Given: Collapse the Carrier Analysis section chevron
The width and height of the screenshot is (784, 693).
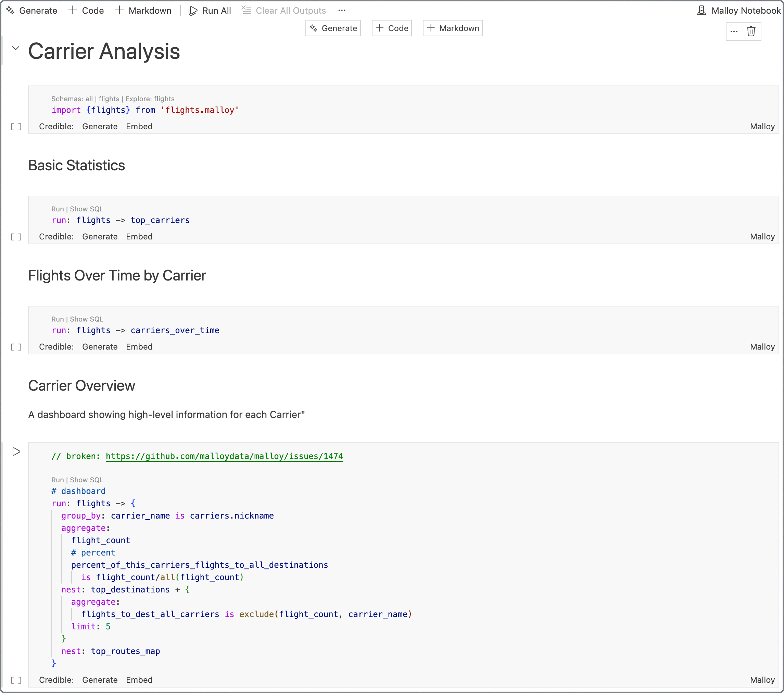Looking at the screenshot, I should click(15, 48).
